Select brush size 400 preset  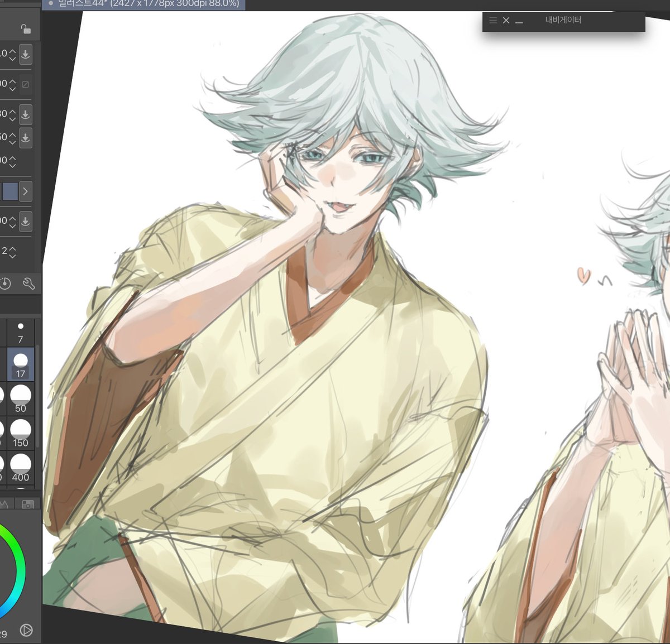pos(21,468)
